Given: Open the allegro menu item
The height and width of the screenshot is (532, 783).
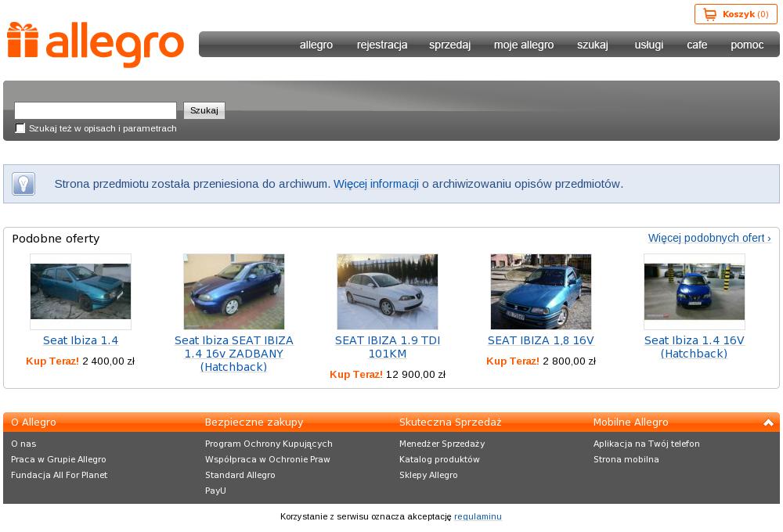Looking at the screenshot, I should (x=316, y=45).
